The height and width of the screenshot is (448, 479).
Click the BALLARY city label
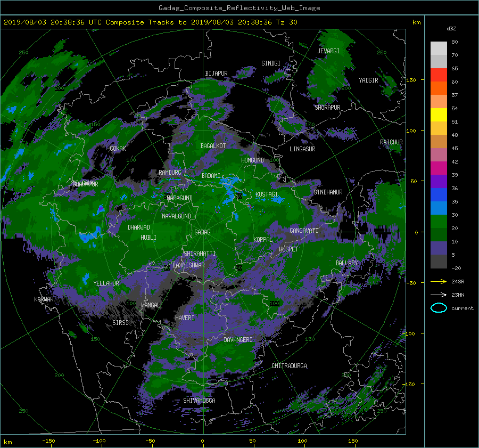[346, 263]
